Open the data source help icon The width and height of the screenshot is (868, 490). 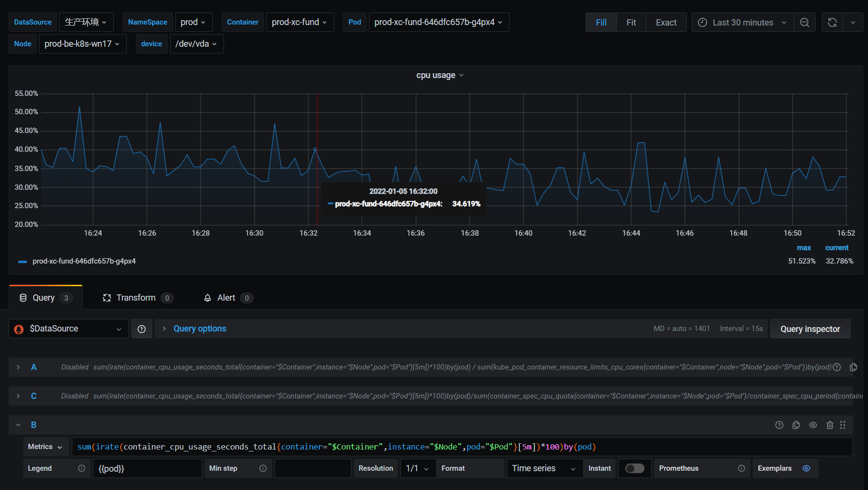click(142, 329)
